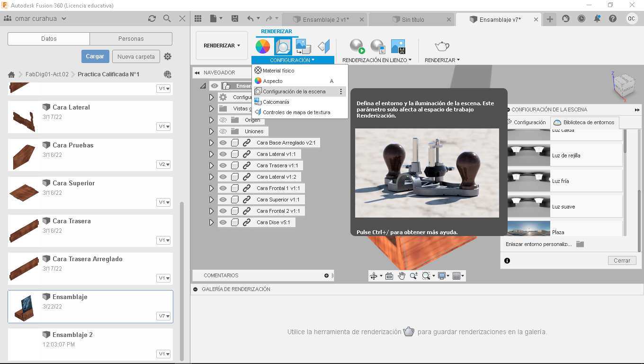644x364 pixels.
Task: Select the Decal tool in toolbar
Action: (x=303, y=46)
